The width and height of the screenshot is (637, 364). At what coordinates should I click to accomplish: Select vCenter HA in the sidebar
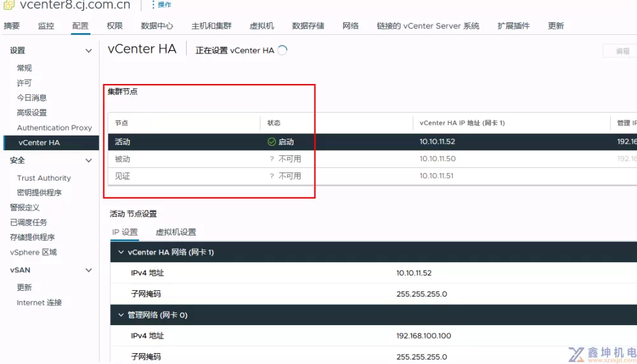(51, 143)
